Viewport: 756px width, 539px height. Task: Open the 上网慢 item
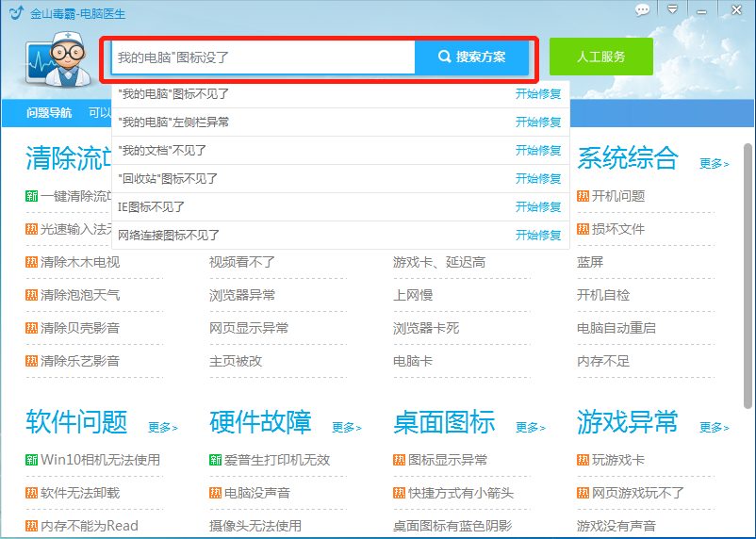coord(413,295)
